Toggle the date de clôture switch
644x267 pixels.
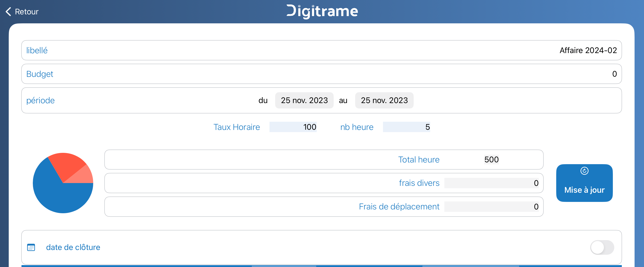coord(602,247)
